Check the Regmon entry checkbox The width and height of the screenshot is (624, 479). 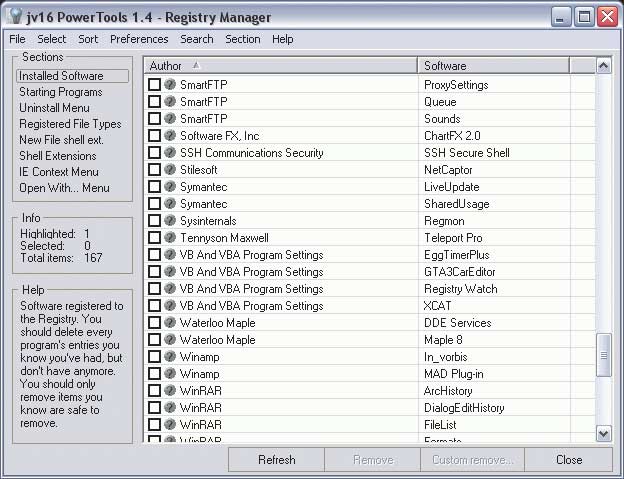click(x=154, y=220)
